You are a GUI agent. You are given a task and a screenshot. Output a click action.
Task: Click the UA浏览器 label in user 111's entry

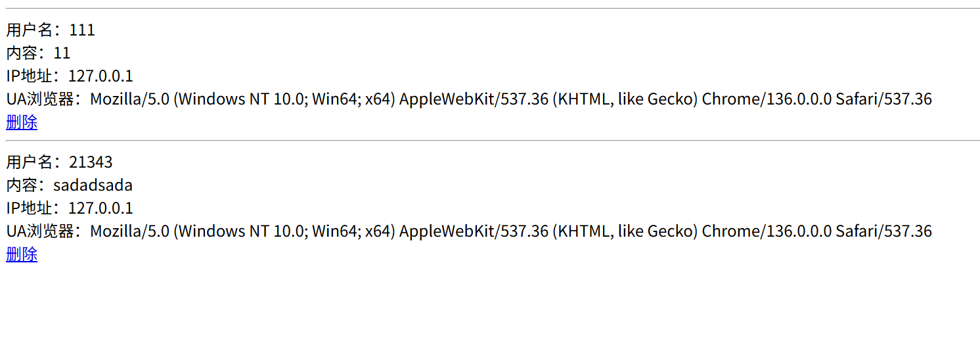(40, 99)
